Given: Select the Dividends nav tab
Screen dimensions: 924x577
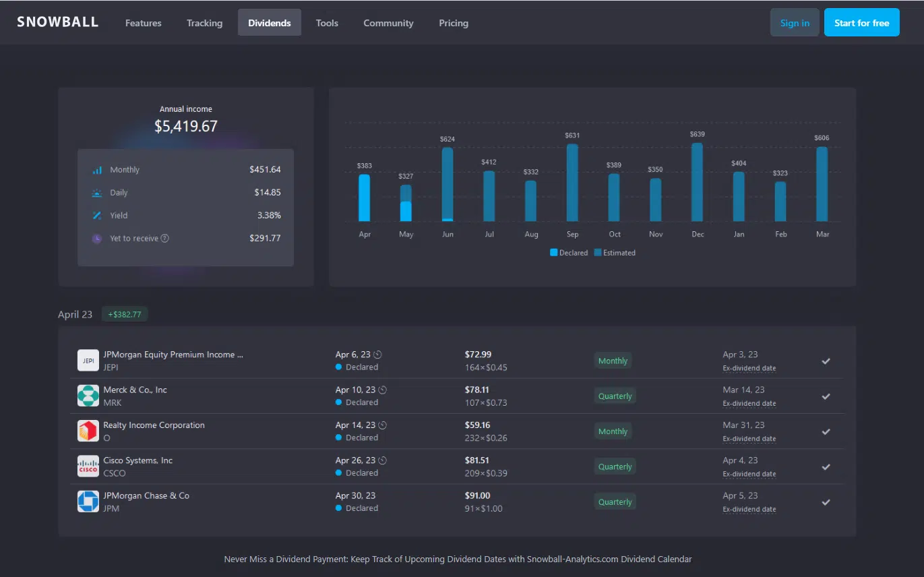Looking at the screenshot, I should tap(270, 23).
